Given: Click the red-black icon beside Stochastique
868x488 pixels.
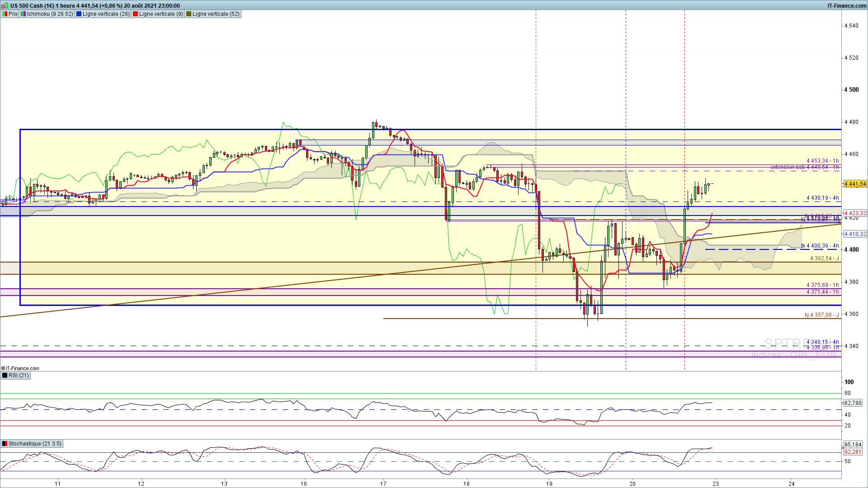Looking at the screenshot, I should [x=5, y=444].
